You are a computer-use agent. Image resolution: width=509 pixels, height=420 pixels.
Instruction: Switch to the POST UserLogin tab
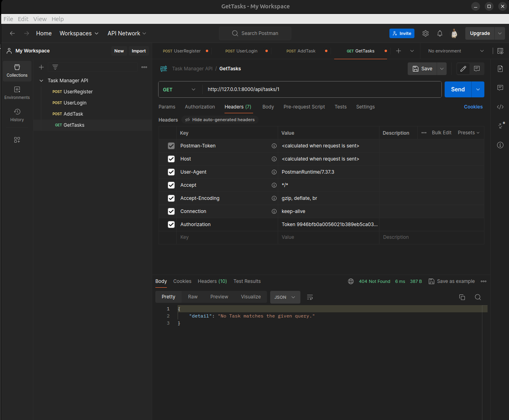point(241,51)
